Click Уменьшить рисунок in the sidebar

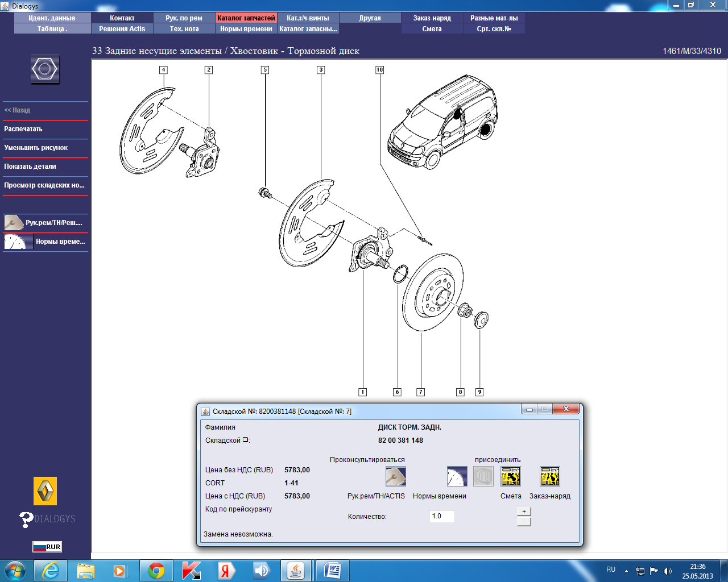pos(36,148)
